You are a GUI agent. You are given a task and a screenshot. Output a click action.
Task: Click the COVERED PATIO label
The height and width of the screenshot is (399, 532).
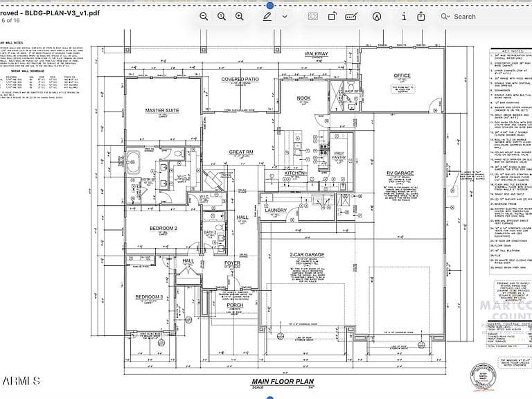tap(240, 80)
